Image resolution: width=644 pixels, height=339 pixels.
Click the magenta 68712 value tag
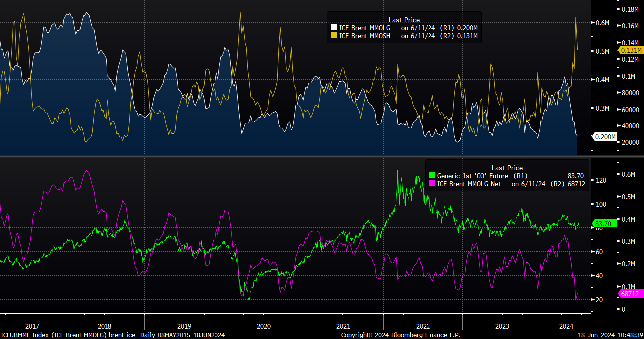630,294
